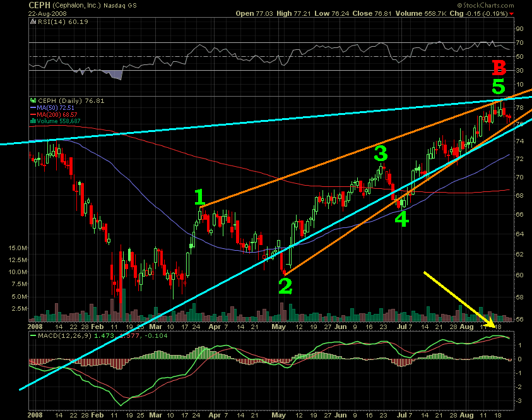Click Aug on the date axis below MACD
The width and height of the screenshot is (532, 420).
[467, 415]
